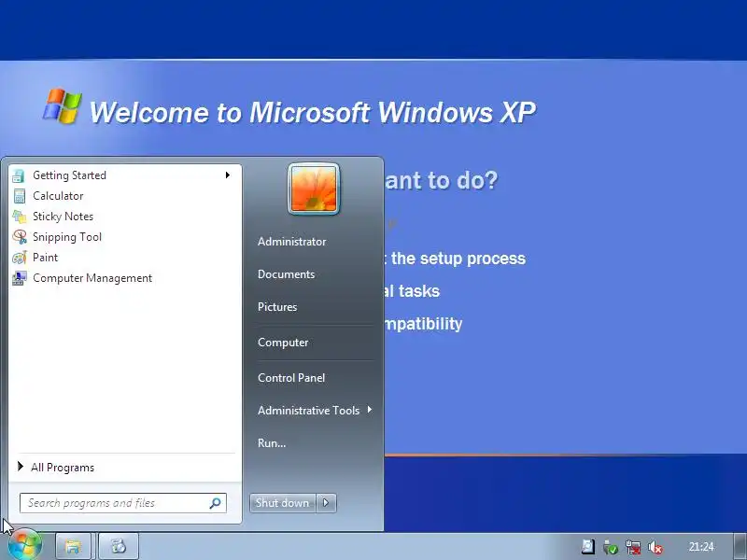
Task: Expand the Getting Started submenu arrow
Action: click(228, 175)
